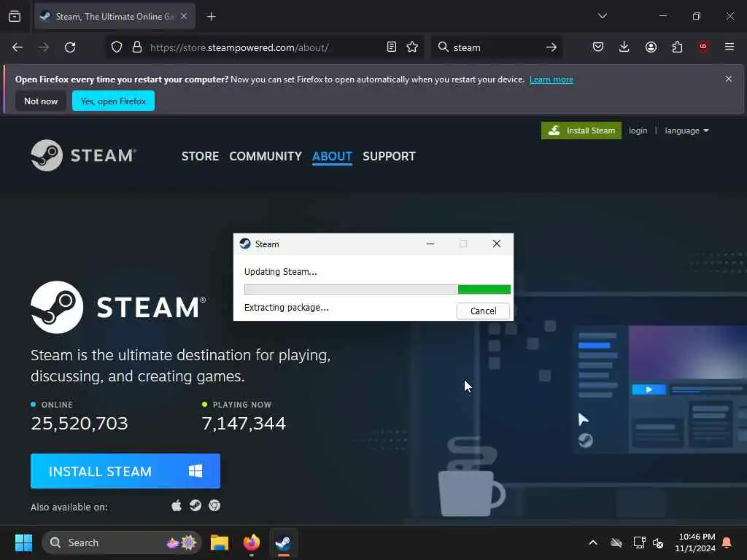Toggle reader view icon in address bar
The width and height of the screenshot is (747, 560).
coord(392,47)
